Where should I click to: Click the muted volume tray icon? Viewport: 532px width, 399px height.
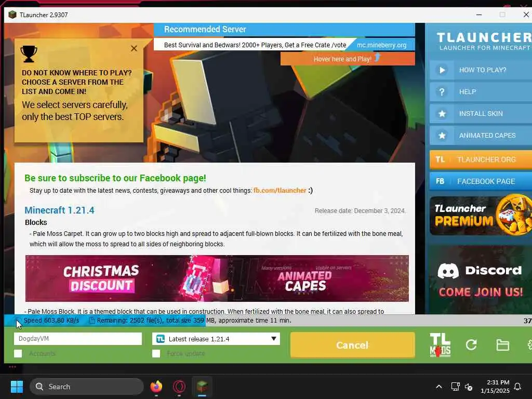click(x=469, y=387)
